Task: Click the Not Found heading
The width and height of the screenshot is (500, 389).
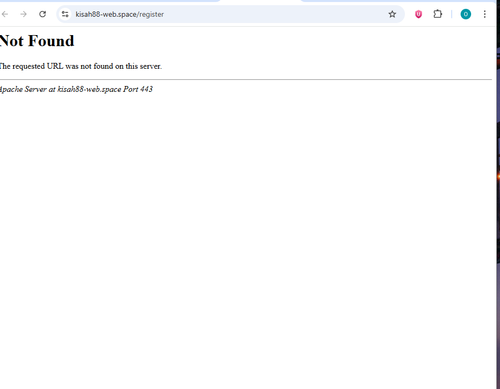Action: point(37,41)
